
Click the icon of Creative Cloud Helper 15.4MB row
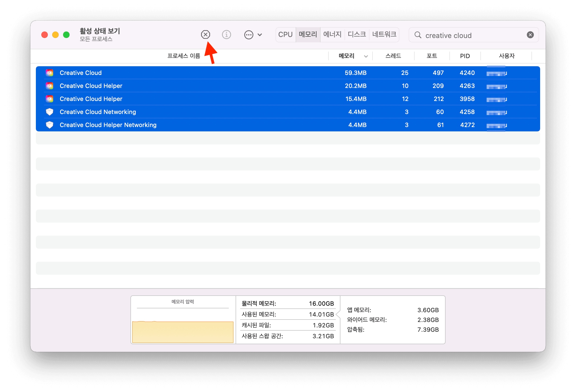[x=49, y=99]
